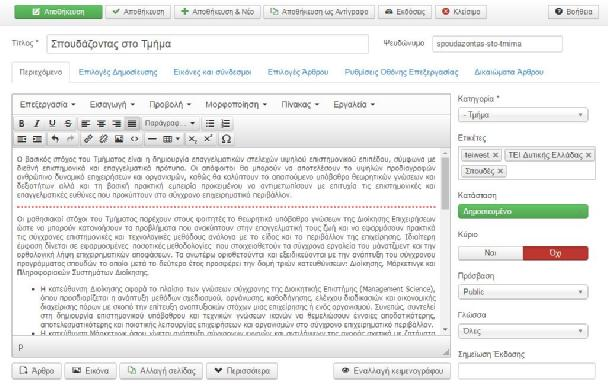Justify text in editor toolbar
608x387 pixels.
132,123
